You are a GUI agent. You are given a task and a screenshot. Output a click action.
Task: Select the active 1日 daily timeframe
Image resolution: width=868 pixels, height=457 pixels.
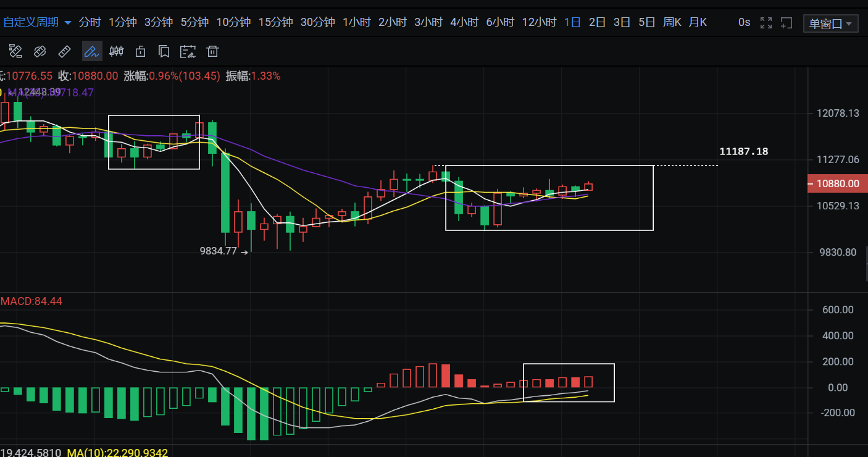(x=572, y=22)
